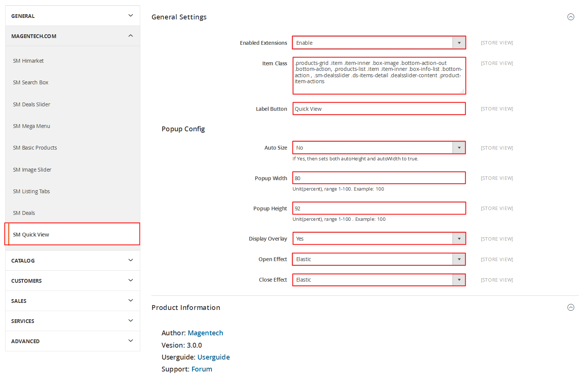
Task: Open the Display Overlay dropdown
Action: (x=379, y=239)
